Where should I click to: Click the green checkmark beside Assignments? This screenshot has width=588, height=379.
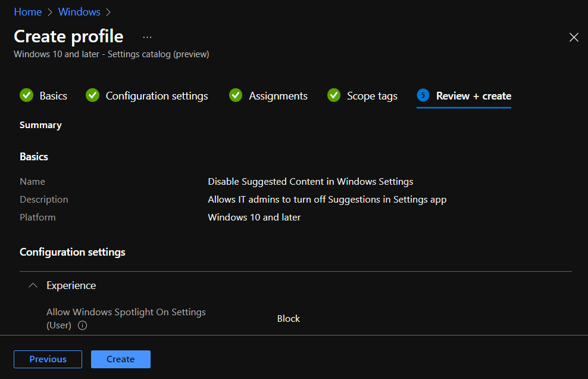(x=236, y=95)
